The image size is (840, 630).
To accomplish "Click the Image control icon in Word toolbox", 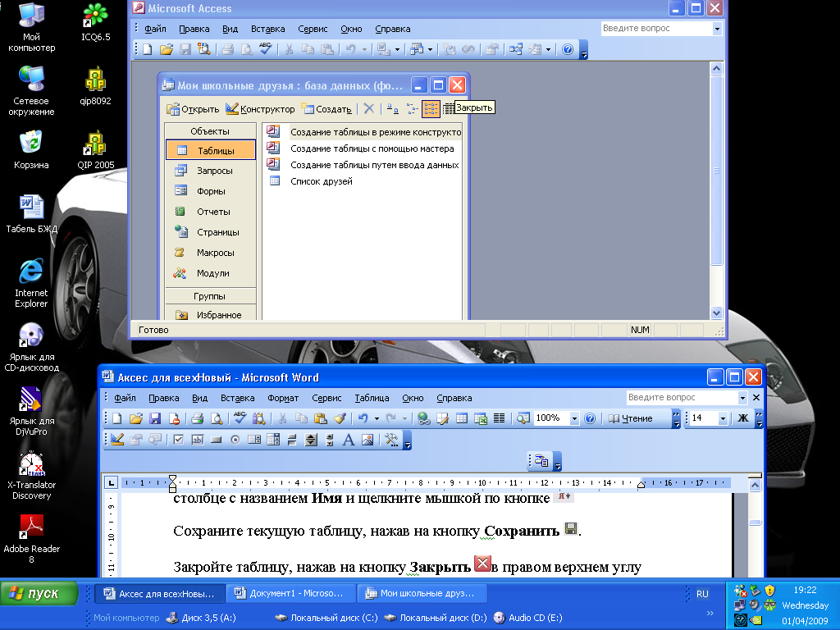I will click(x=367, y=440).
